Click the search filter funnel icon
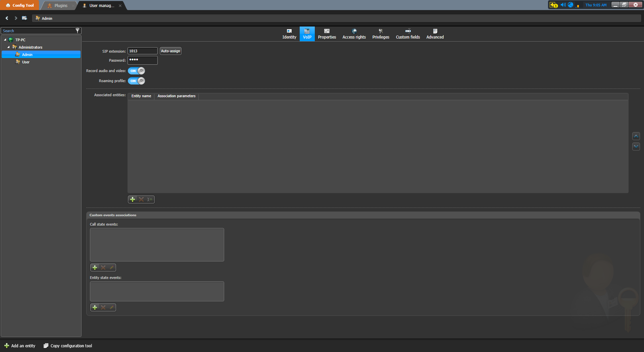Image resolution: width=644 pixels, height=352 pixels. (78, 31)
